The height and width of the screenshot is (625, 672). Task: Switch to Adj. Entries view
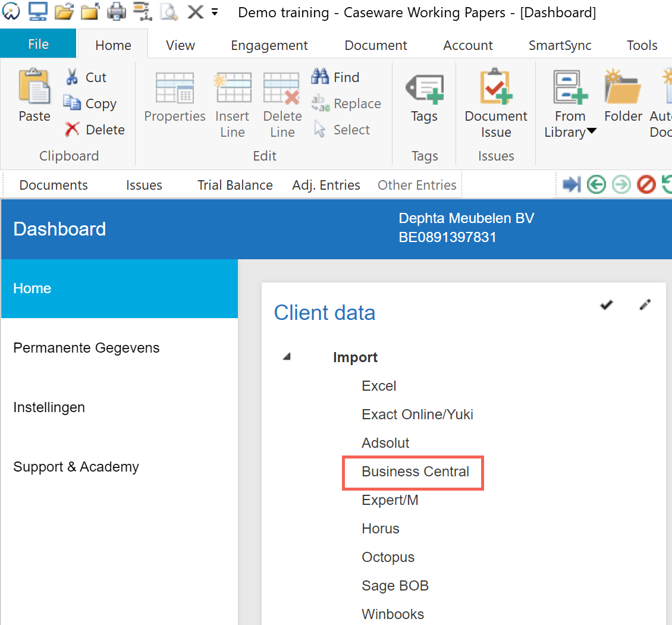326,185
